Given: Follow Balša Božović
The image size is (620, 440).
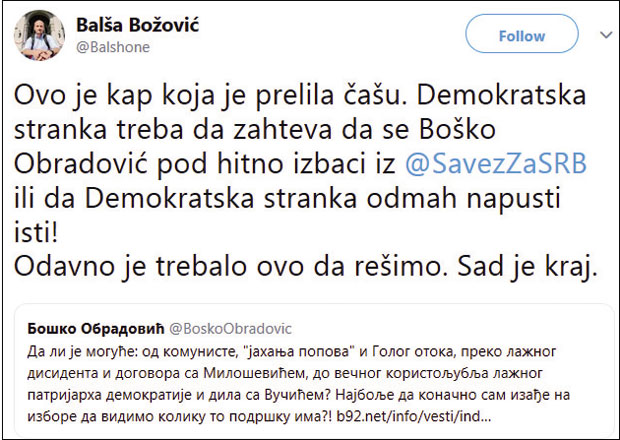Looking at the screenshot, I should tap(521, 36).
